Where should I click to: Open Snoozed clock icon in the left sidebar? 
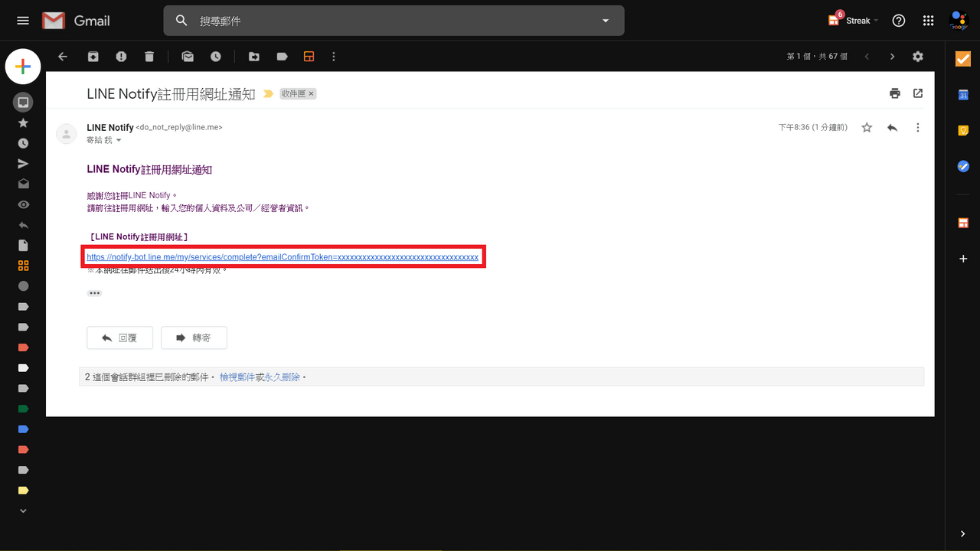[23, 143]
